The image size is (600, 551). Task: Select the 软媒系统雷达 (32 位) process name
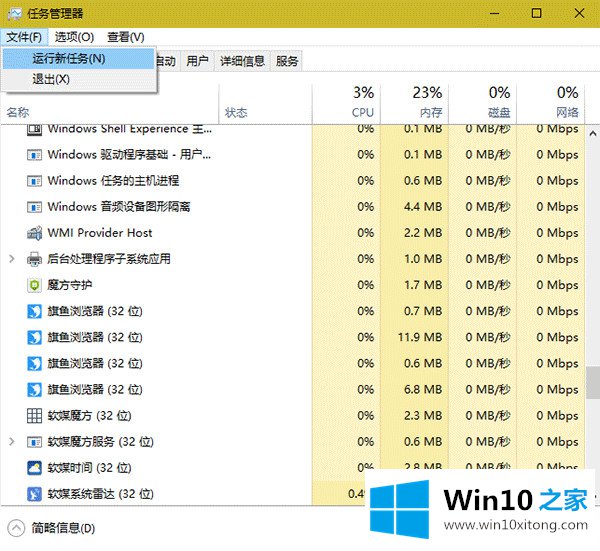coord(101,494)
